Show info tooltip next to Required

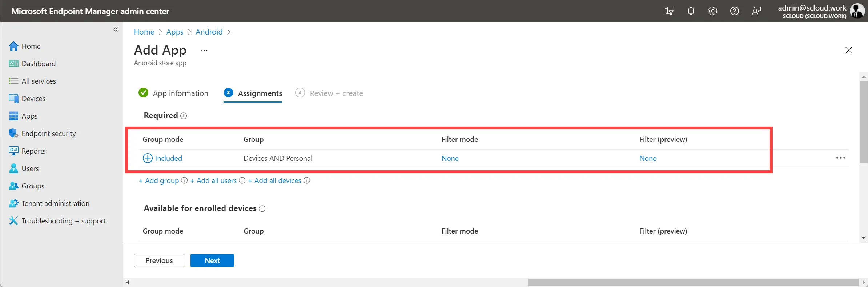pyautogui.click(x=184, y=116)
